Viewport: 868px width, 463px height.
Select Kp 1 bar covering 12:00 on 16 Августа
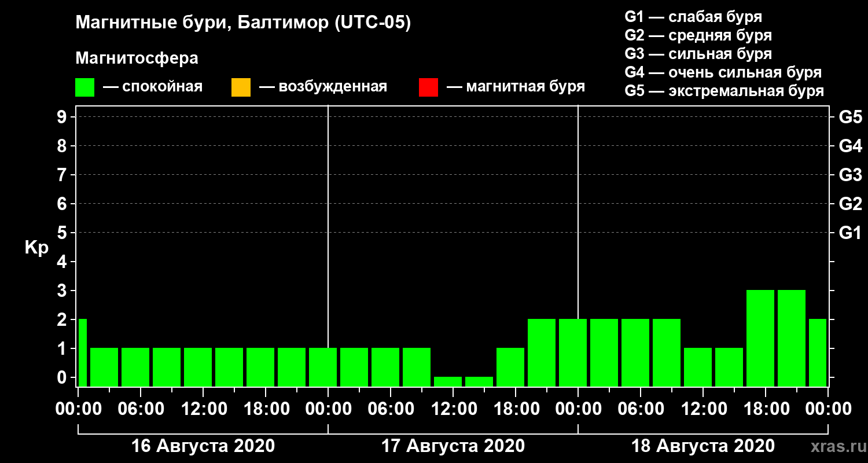198,367
